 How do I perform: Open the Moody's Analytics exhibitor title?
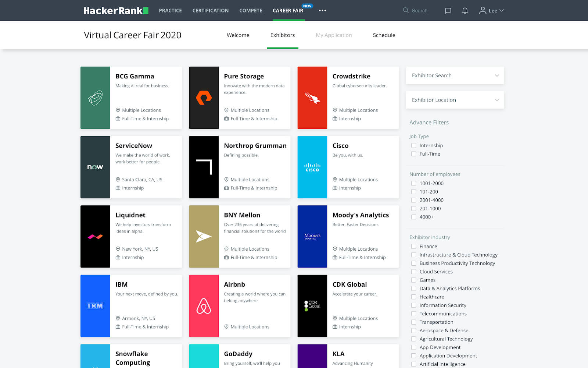361,215
